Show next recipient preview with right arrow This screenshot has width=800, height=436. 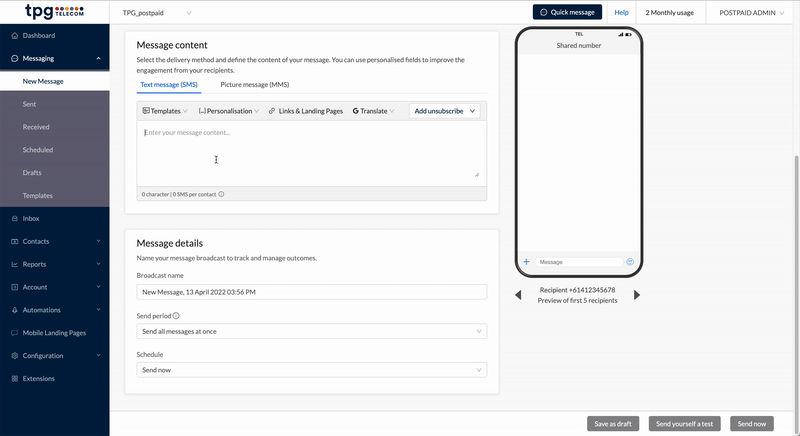pos(637,295)
